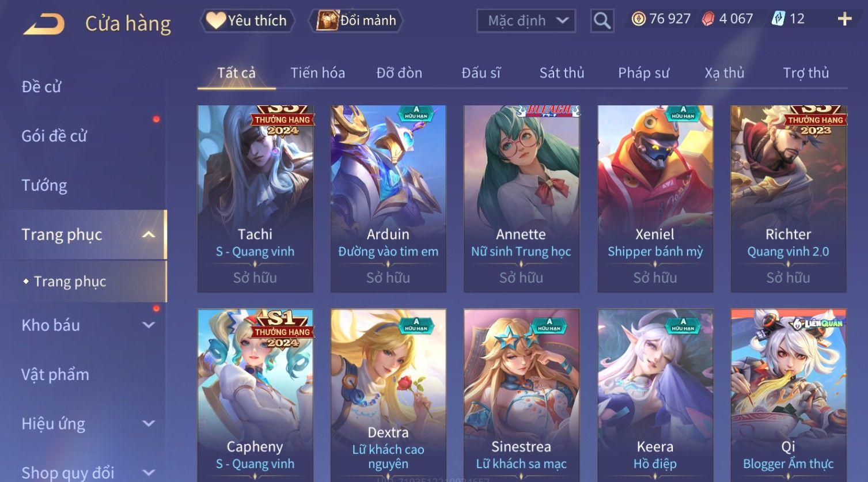
Task: Click the golden back arrow icon
Action: pos(44,24)
